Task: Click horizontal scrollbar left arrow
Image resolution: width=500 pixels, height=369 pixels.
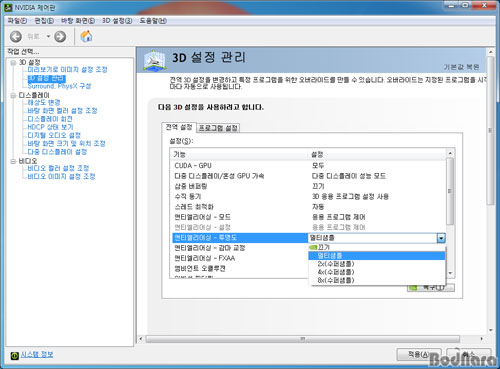Action: 141,339
